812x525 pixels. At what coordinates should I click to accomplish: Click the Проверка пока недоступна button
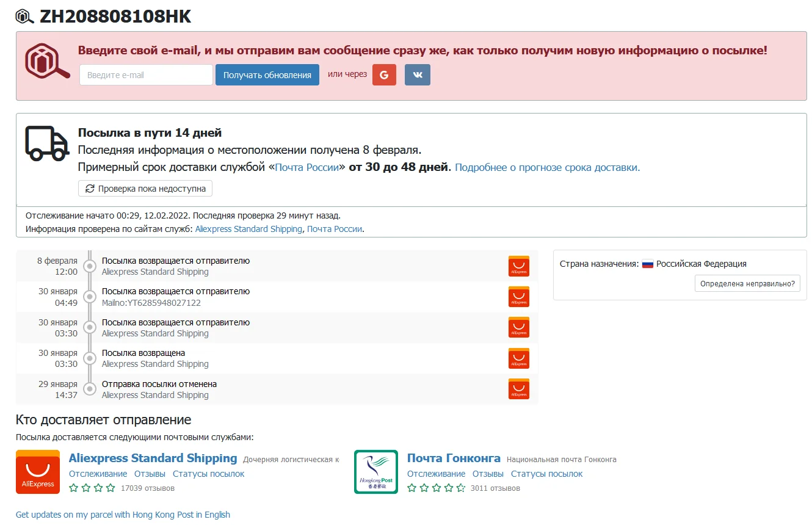coord(145,189)
